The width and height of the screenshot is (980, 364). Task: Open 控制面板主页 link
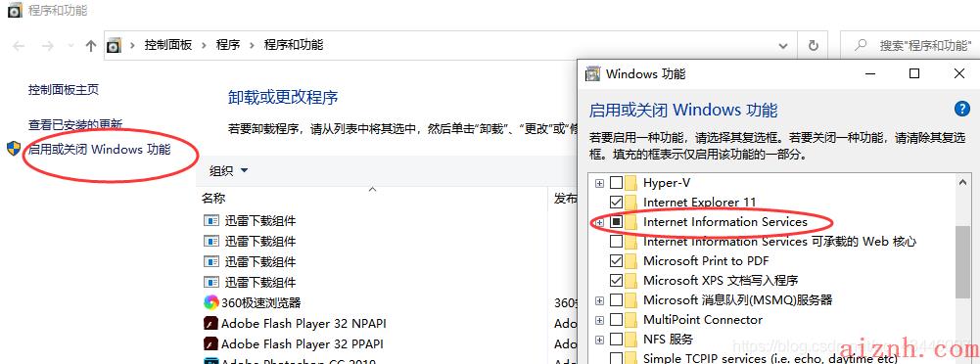click(x=64, y=90)
